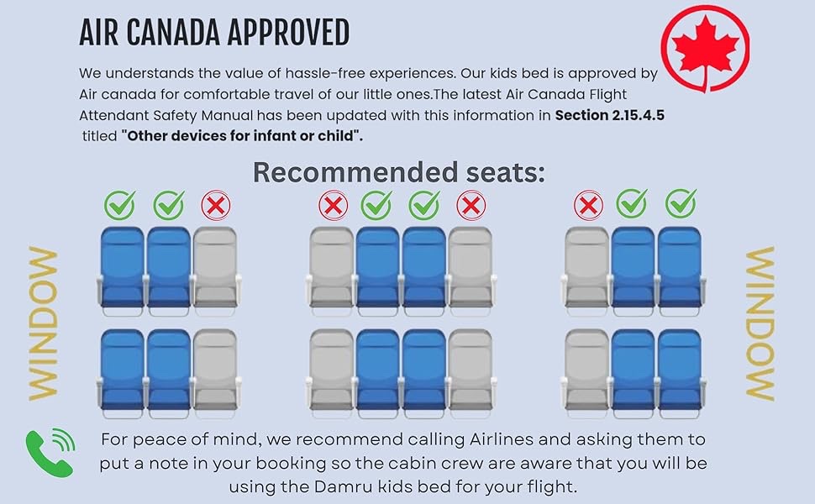Click the second green checkmark in the left group
Viewport: 815px width, 504px height.
[169, 204]
